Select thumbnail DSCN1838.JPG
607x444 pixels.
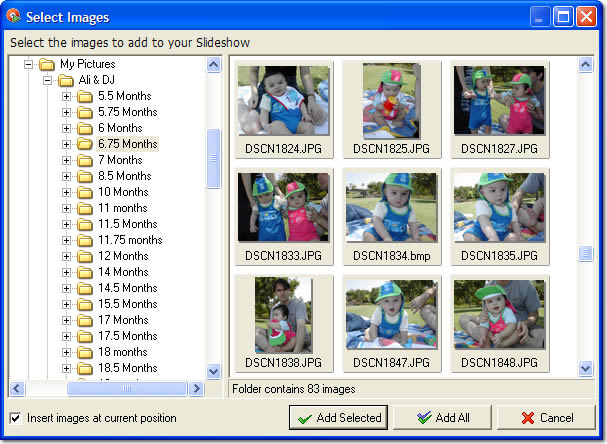coord(283,324)
